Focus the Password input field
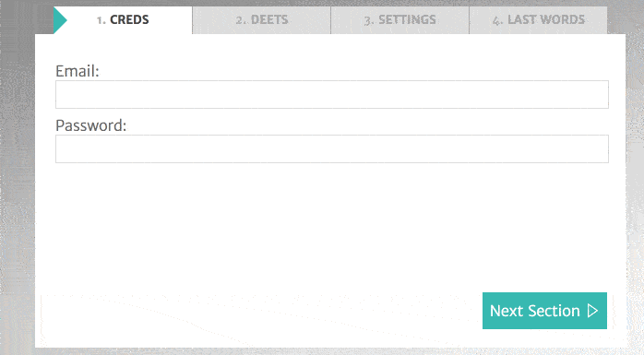Screen dimensions: 644x355 [332, 148]
